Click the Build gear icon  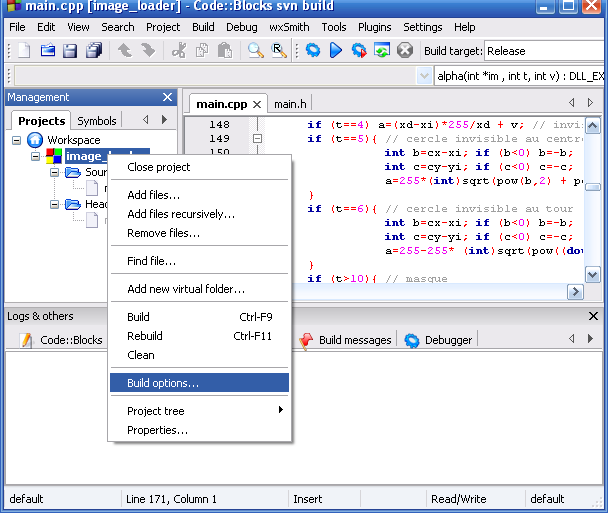pyautogui.click(x=313, y=50)
